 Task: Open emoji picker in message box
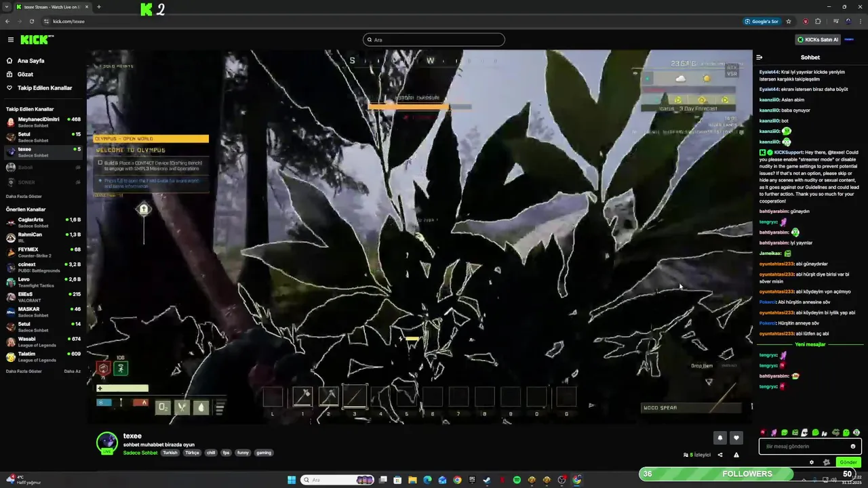[853, 447]
